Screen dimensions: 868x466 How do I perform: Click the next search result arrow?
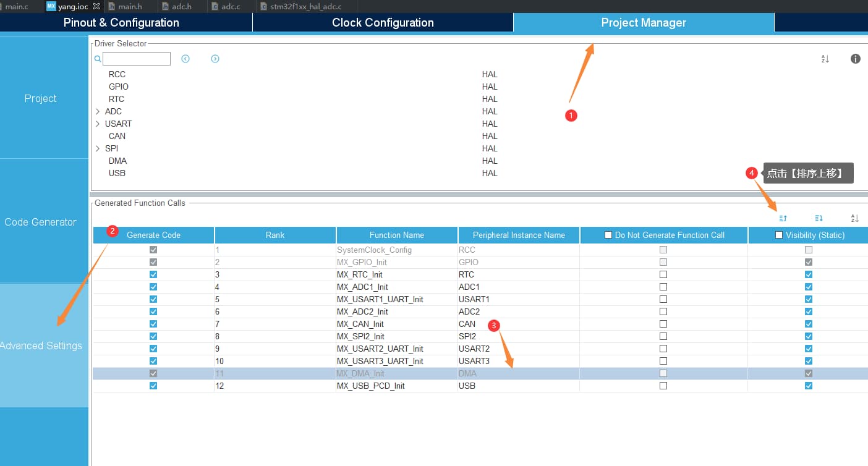pyautogui.click(x=215, y=59)
